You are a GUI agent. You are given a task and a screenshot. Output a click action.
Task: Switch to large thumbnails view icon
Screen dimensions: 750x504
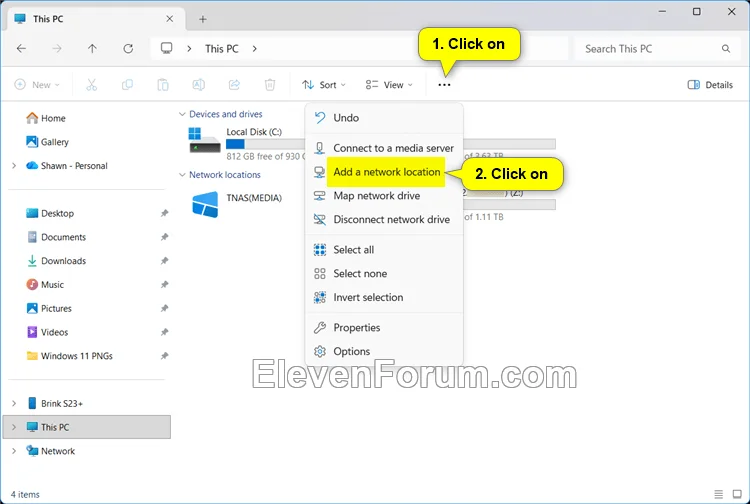coord(737,494)
